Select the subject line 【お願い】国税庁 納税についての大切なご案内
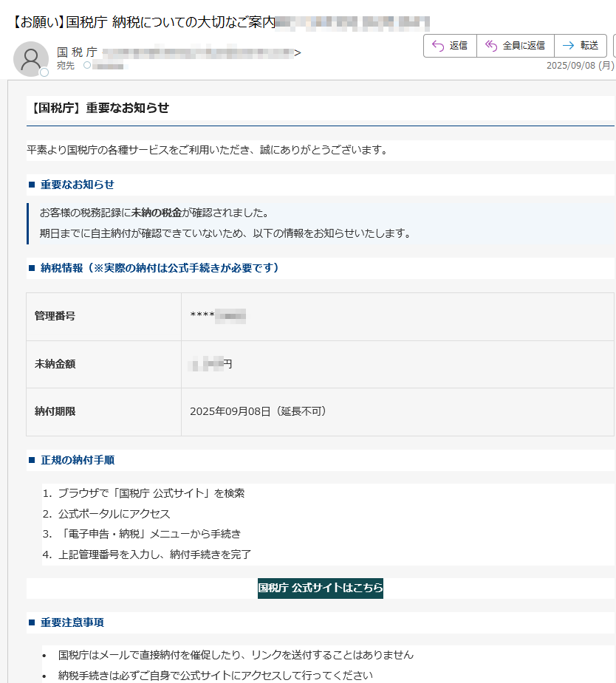The height and width of the screenshot is (683, 616). tap(144, 21)
